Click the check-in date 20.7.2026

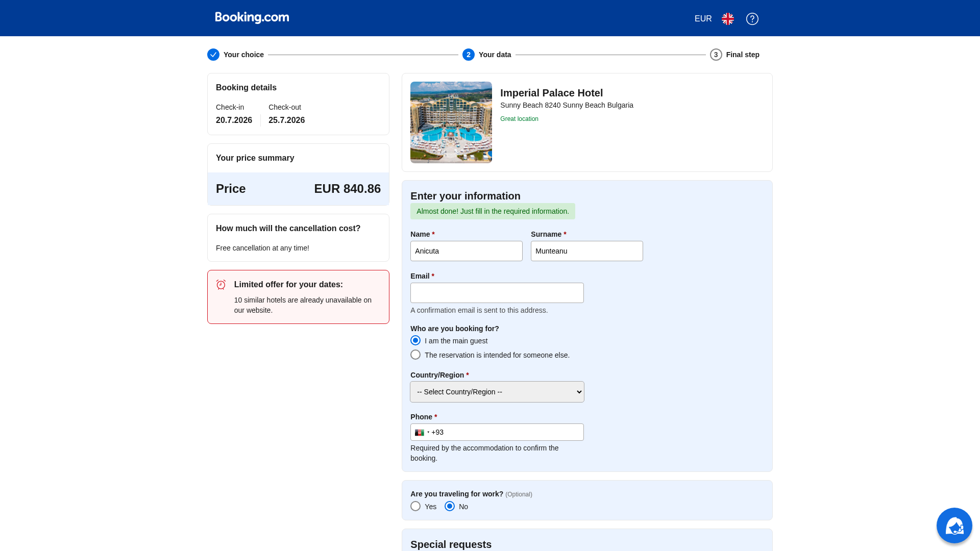(234, 120)
